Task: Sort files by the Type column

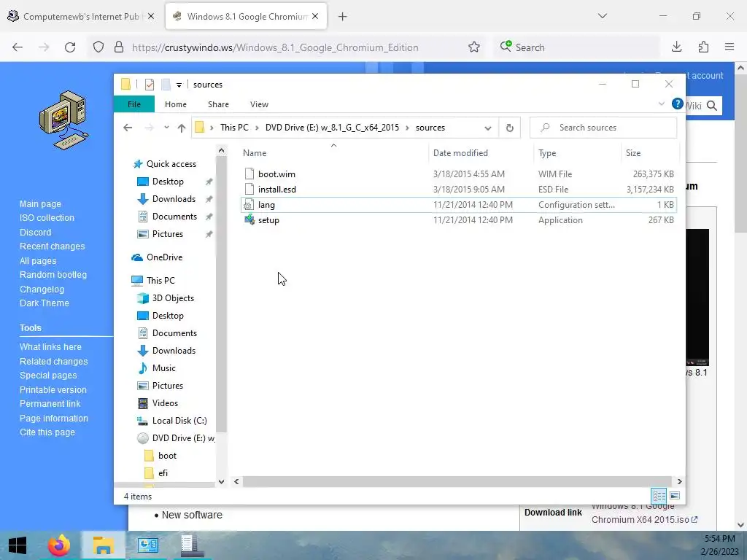Action: (547, 153)
